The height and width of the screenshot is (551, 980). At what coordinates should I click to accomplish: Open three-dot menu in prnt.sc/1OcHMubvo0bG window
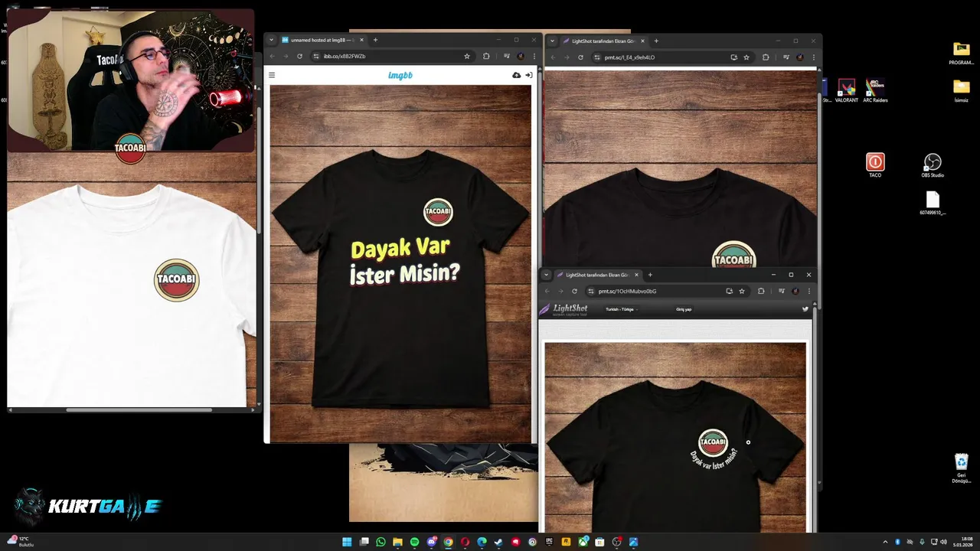pos(808,291)
